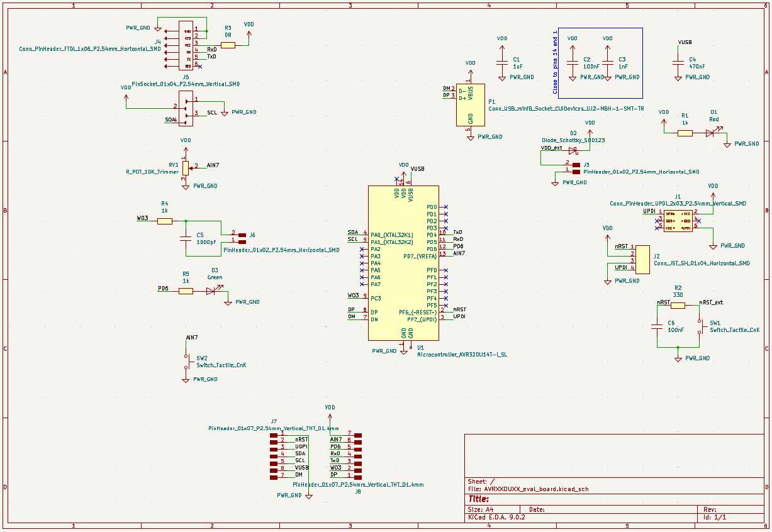772x532 pixels.
Task: Select resistor R2 with value 330
Action: point(677,306)
